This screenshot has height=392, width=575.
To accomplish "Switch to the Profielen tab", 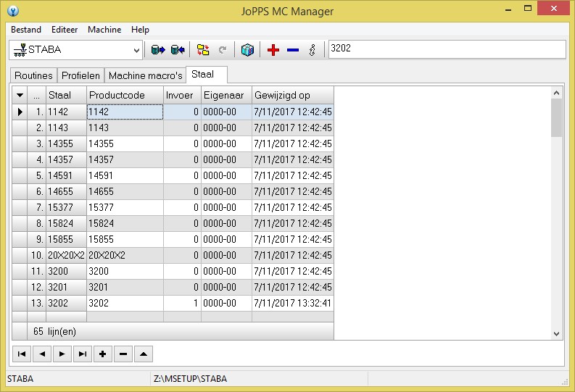I will tap(80, 75).
